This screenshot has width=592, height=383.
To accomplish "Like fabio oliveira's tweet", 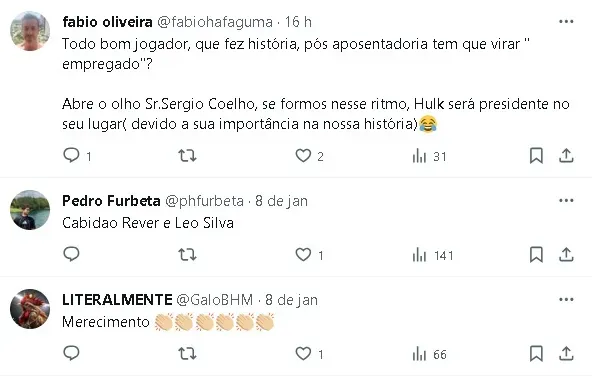I will [303, 156].
